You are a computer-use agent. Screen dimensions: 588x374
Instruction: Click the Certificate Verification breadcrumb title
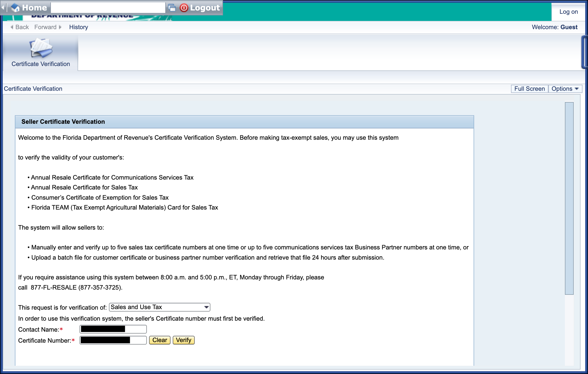point(33,89)
